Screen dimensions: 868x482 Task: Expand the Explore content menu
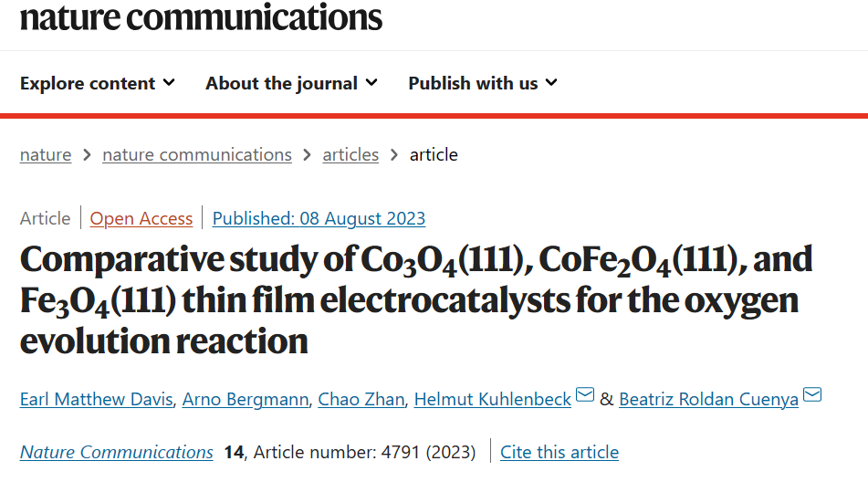pyautogui.click(x=98, y=83)
